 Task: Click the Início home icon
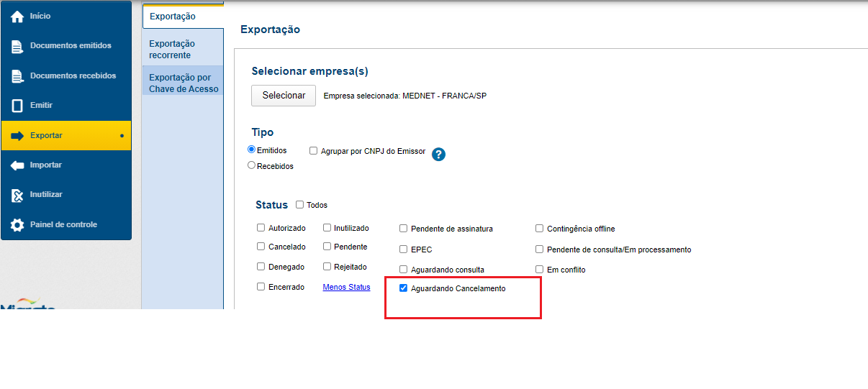[17, 17]
